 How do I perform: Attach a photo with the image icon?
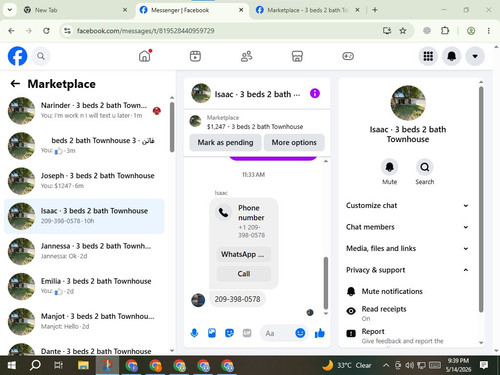pos(212,333)
